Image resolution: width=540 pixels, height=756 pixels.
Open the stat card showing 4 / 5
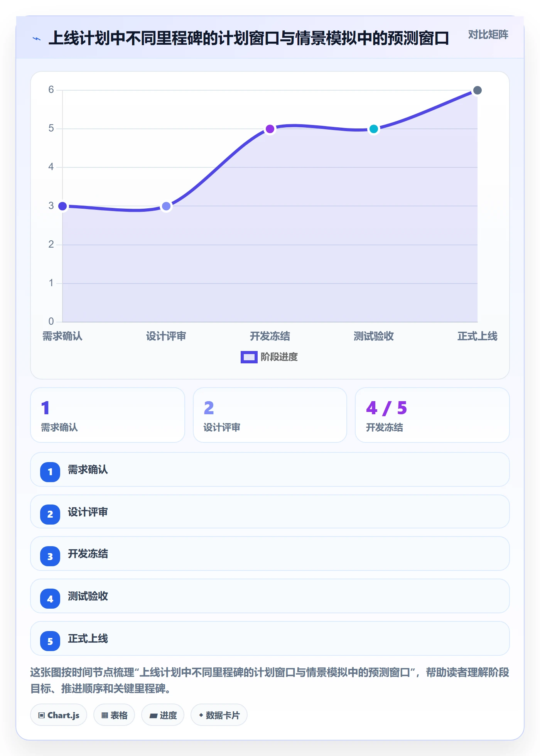point(432,415)
